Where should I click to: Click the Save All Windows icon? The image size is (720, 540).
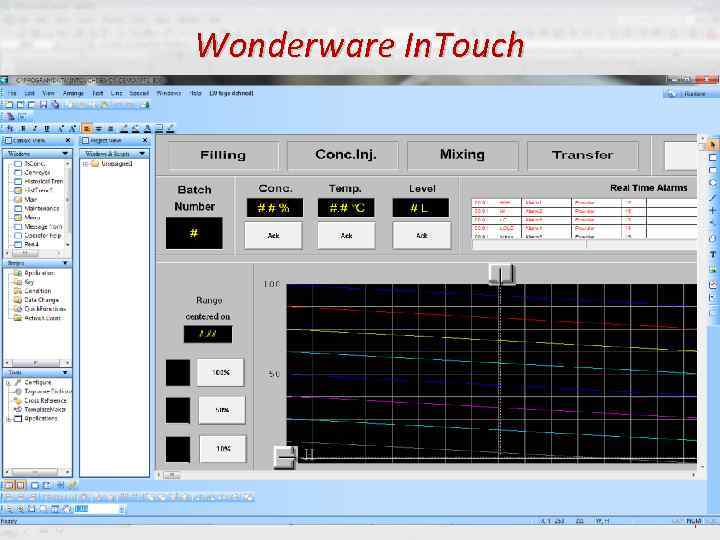[55, 105]
